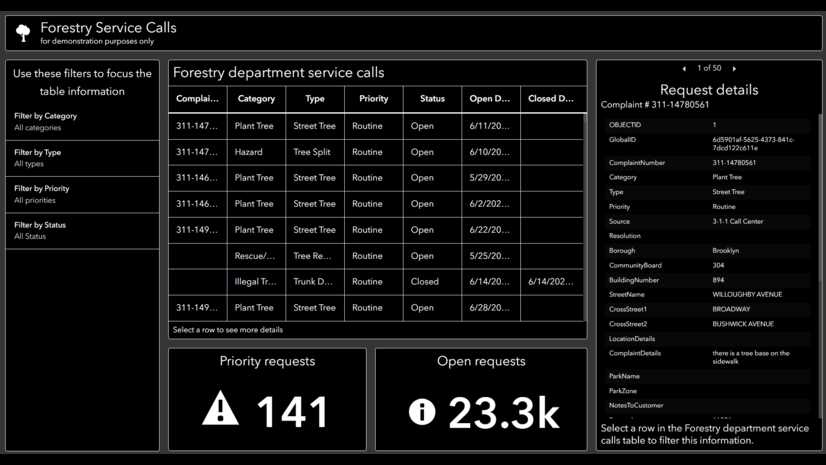Image resolution: width=826 pixels, height=465 pixels.
Task: Sort by the Open Date column header
Action: 491,98
